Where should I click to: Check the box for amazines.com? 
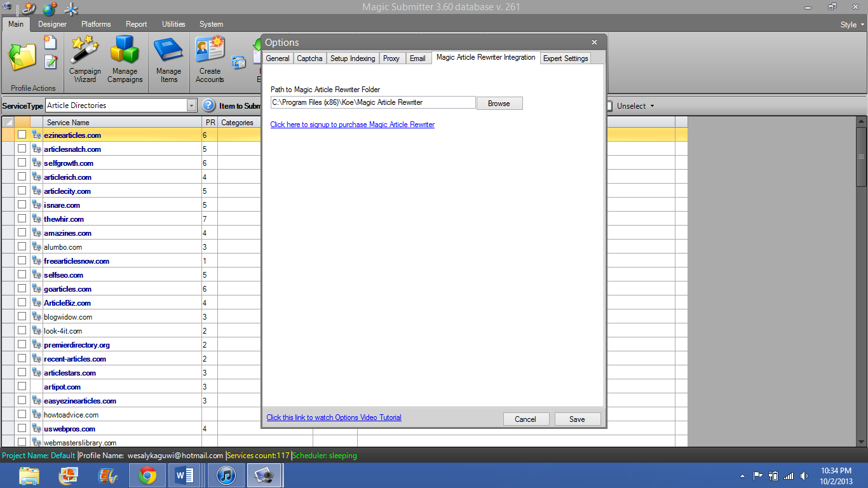22,233
